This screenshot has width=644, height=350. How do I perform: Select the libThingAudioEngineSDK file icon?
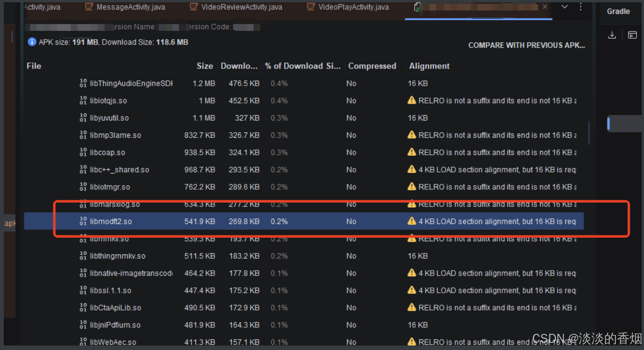(x=83, y=83)
